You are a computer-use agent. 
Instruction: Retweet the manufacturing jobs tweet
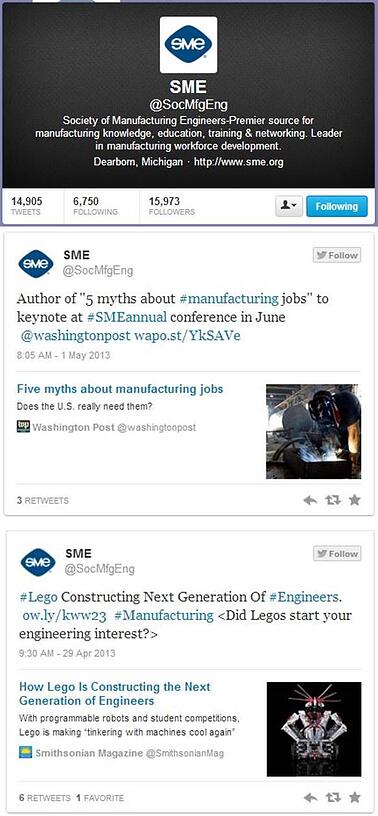(332, 500)
